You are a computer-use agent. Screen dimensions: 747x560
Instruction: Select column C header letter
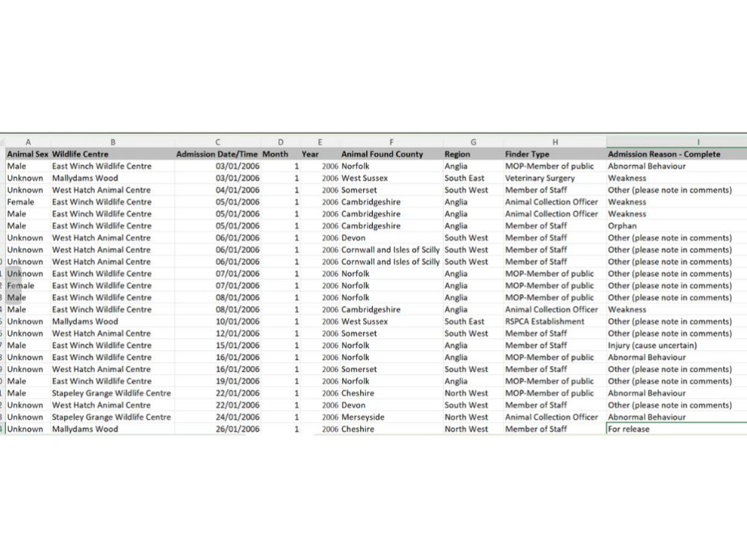coord(217,142)
